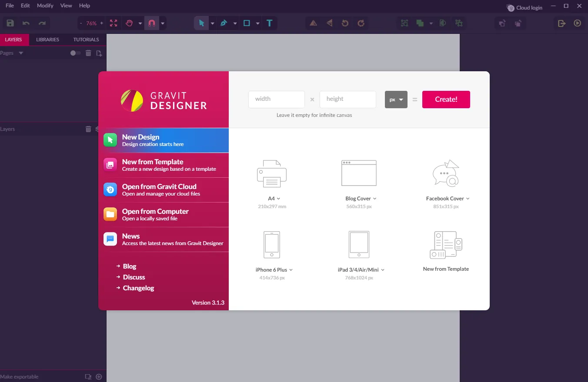Expand the iPhone 6 Plus preset chevron
The width and height of the screenshot is (588, 382).
(x=291, y=270)
